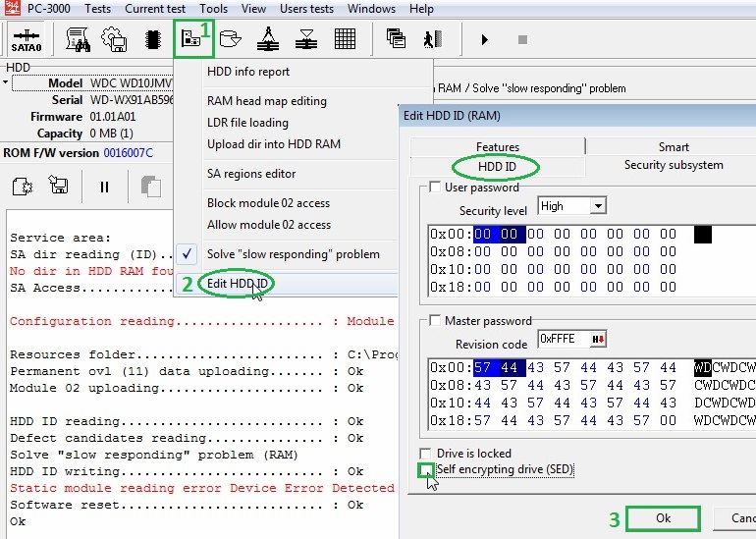
Task: Click the ROM chip toolbar icon
Action: [153, 39]
